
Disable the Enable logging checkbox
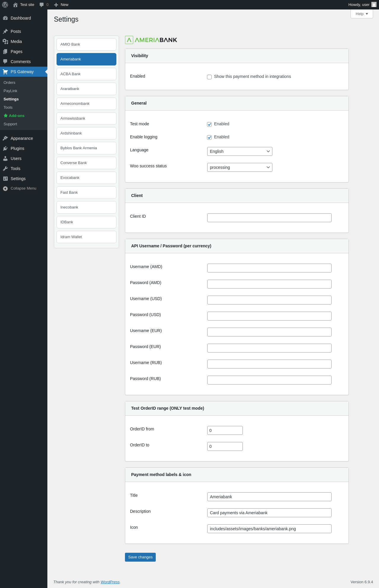209,137
